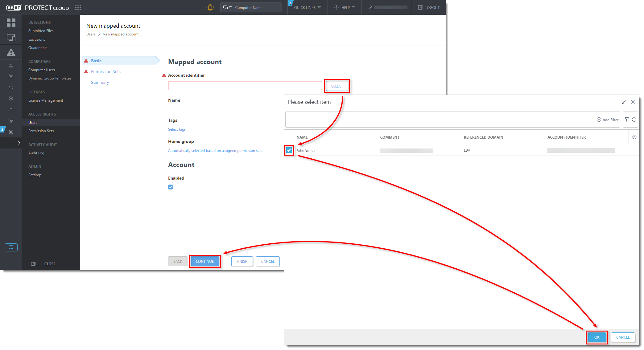Click the Account identifier input field
This screenshot has height=350, width=644.
click(245, 86)
